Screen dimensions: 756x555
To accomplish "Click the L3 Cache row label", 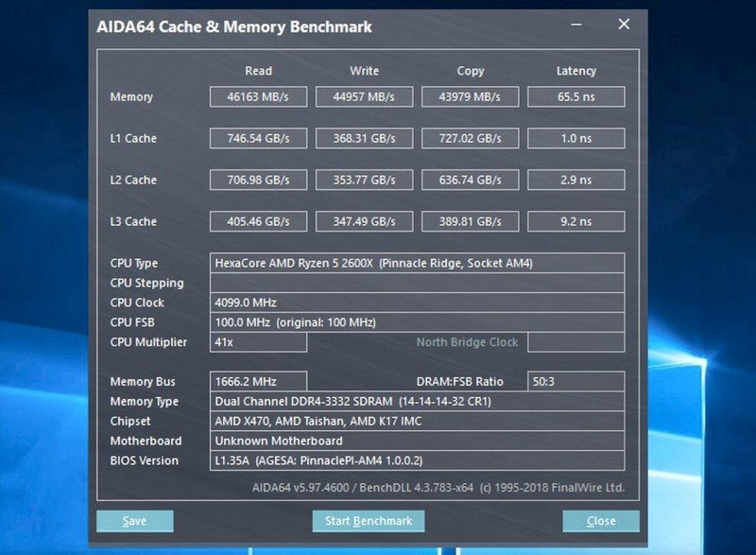I will pyautogui.click(x=133, y=221).
